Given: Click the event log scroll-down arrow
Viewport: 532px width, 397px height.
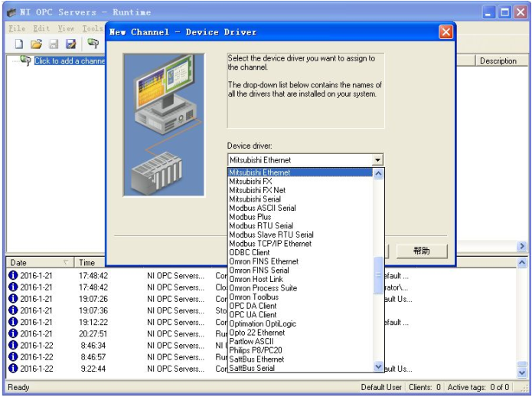Looking at the screenshot, I should coord(522,372).
